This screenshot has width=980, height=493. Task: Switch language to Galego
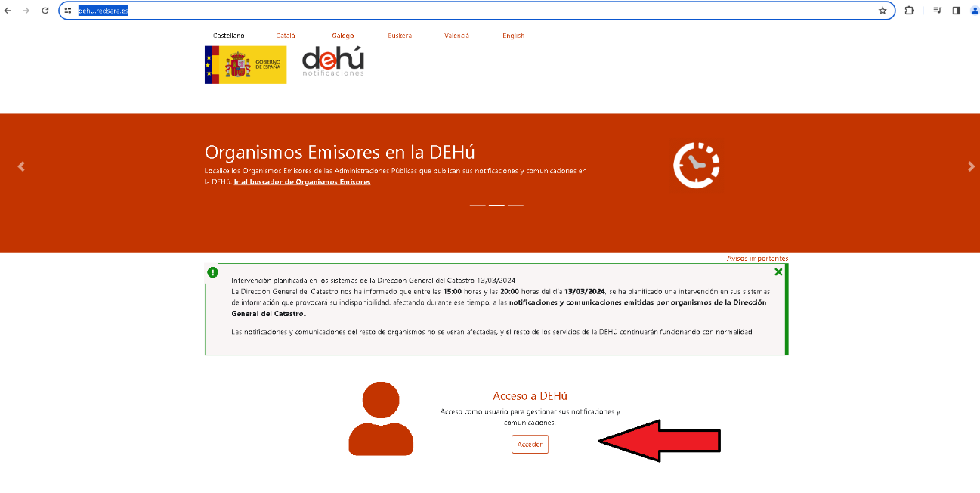[x=343, y=36]
